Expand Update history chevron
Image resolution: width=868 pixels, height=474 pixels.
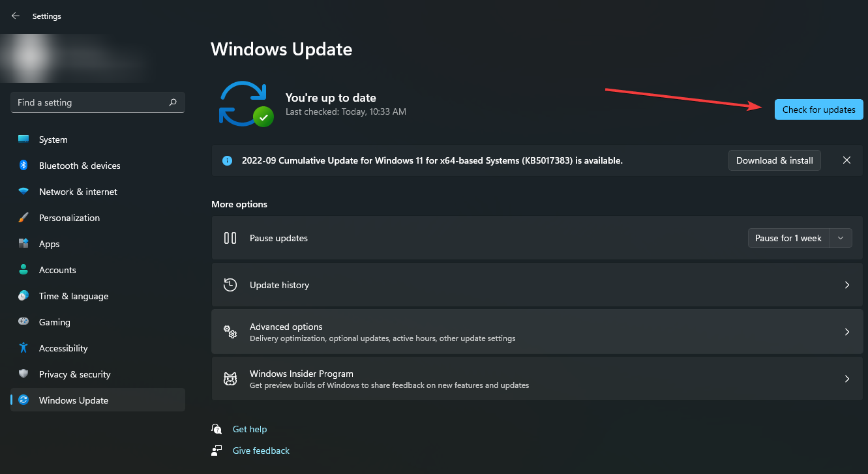tap(847, 285)
